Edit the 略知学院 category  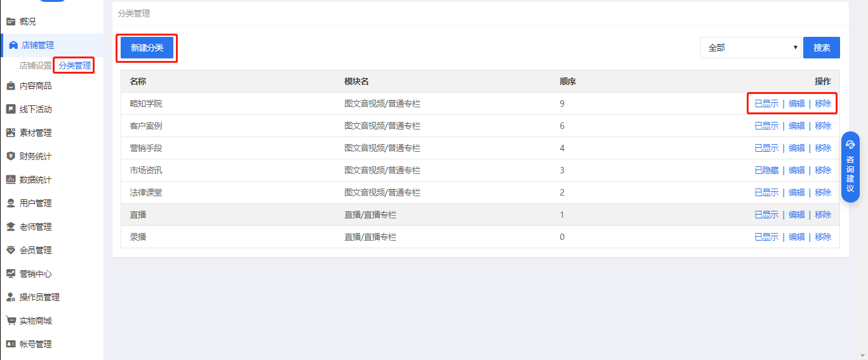tap(796, 103)
